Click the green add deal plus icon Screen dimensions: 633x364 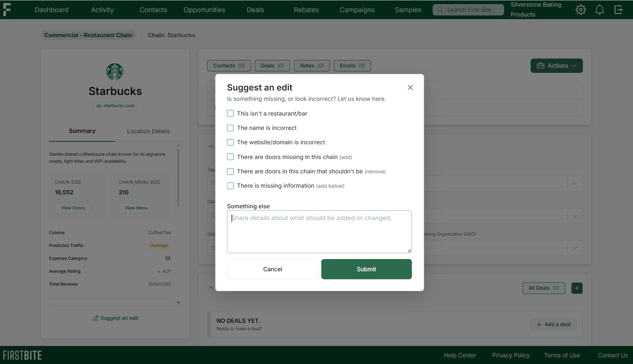(577, 288)
